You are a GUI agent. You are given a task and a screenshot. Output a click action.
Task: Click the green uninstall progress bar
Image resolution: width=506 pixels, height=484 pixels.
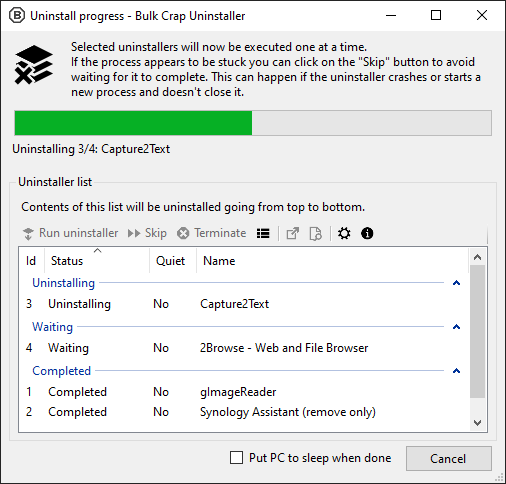pos(253,123)
